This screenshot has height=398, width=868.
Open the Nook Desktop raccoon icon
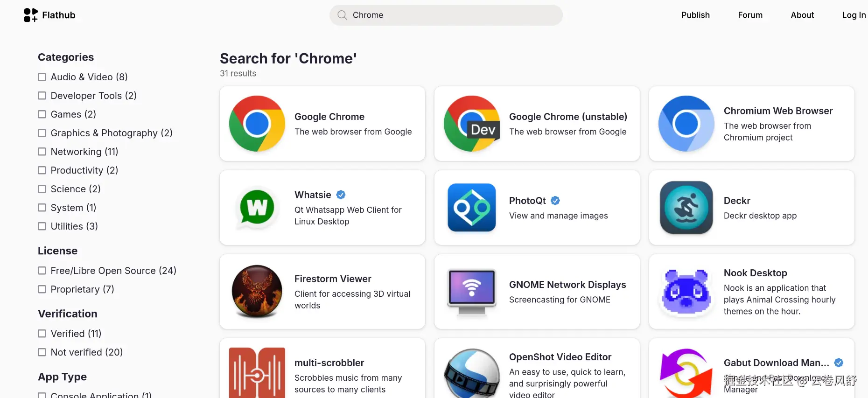click(686, 292)
